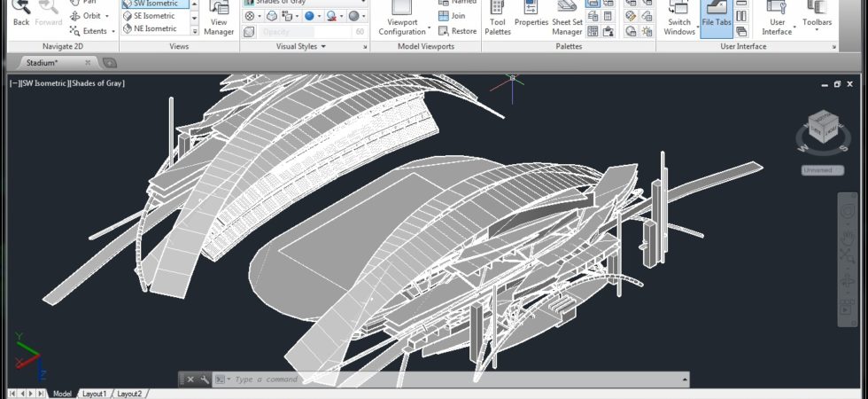The height and width of the screenshot is (399, 868).
Task: Open the Extents zoom dropdown arrow
Action: click(x=113, y=32)
